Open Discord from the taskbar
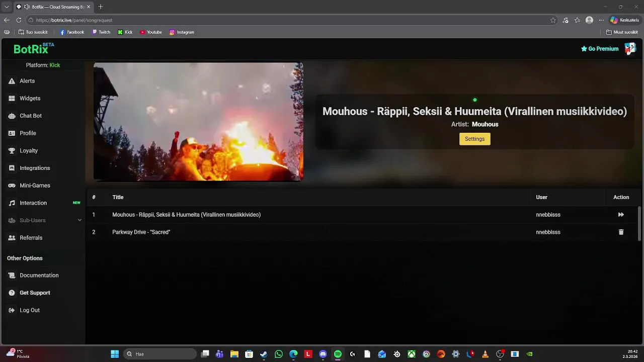644x362 pixels. click(323, 354)
